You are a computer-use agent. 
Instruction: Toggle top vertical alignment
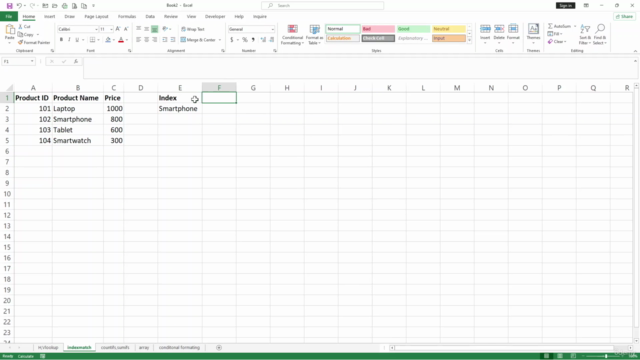point(139,29)
